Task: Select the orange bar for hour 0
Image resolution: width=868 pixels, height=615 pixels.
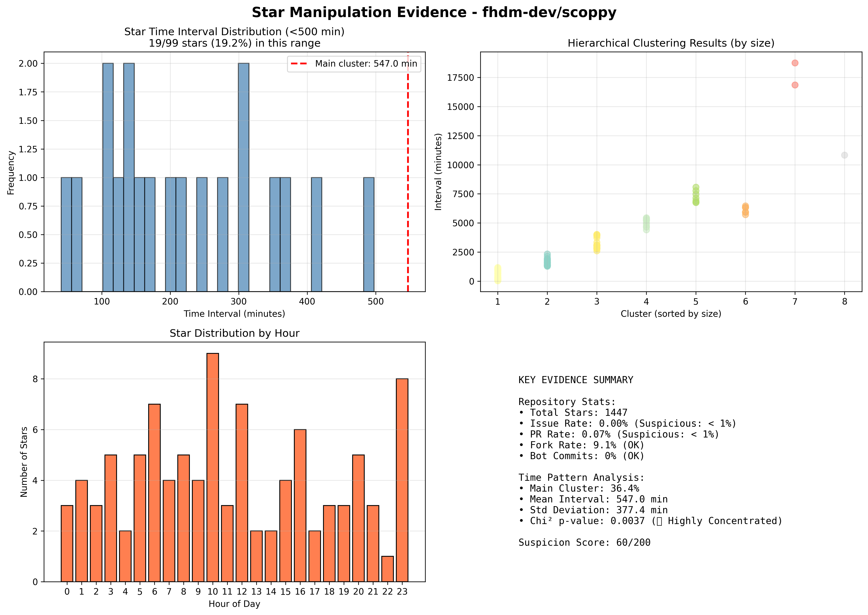Action: [x=67, y=543]
